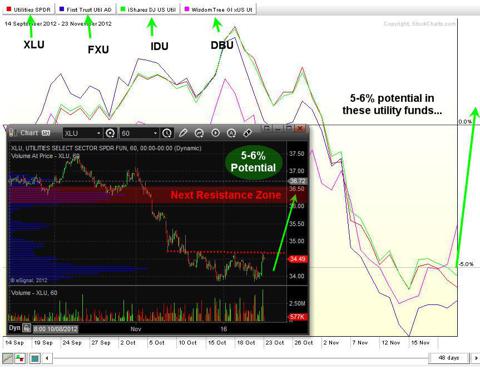Click the circled A icon in chart toolbar
The width and height of the screenshot is (480, 369).
pos(231,133)
